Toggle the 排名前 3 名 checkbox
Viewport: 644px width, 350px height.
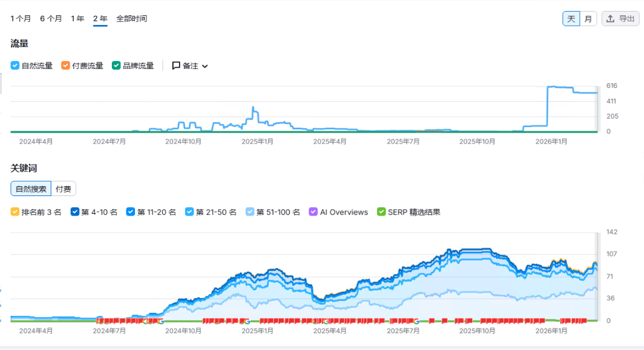click(15, 212)
